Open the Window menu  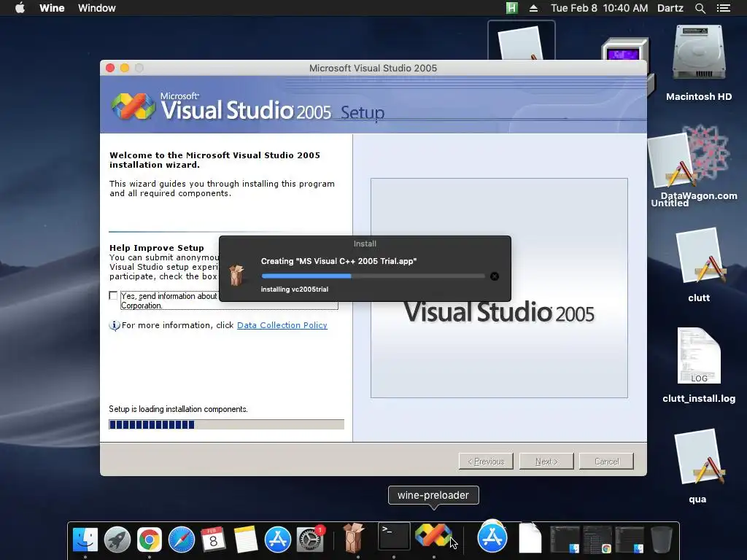[x=97, y=8]
